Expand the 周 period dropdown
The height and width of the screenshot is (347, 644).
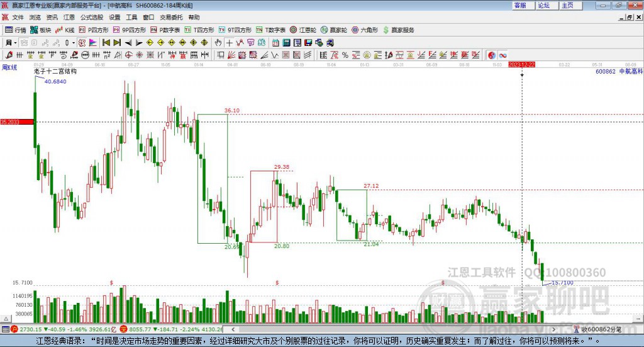[15, 43]
